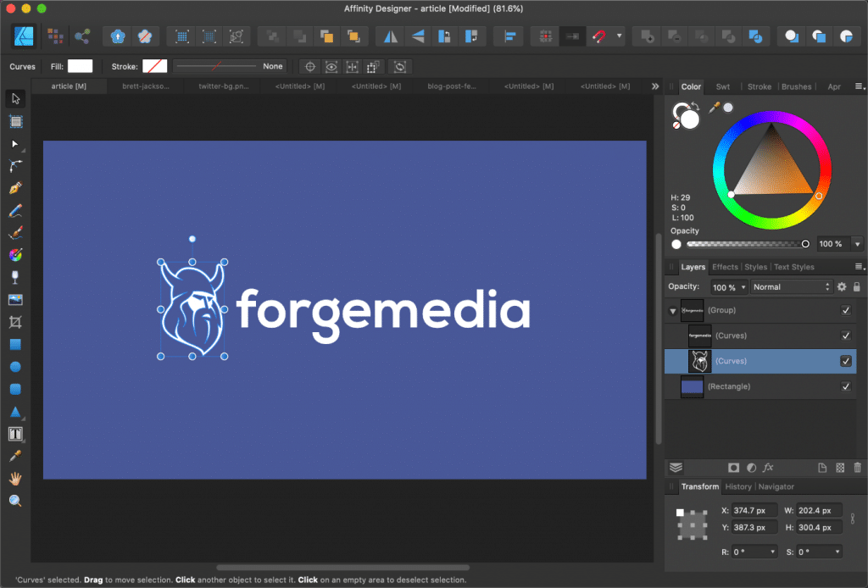
Task: Select the Corner tool
Action: click(x=15, y=166)
